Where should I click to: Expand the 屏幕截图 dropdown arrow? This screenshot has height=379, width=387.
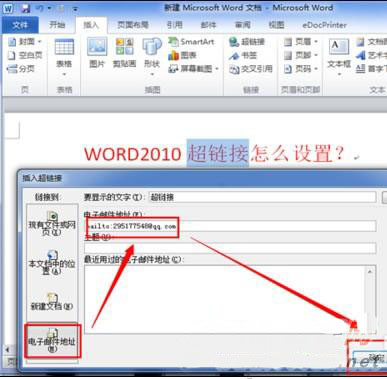point(217,69)
